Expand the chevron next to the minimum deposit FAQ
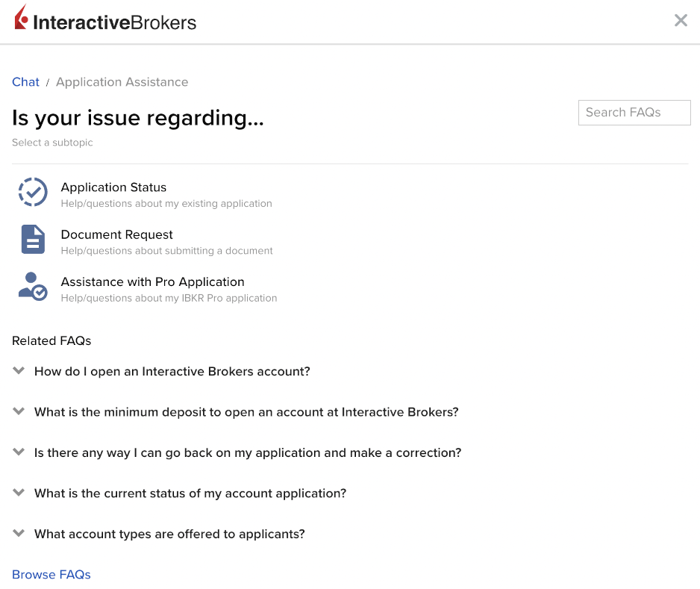 coord(19,411)
